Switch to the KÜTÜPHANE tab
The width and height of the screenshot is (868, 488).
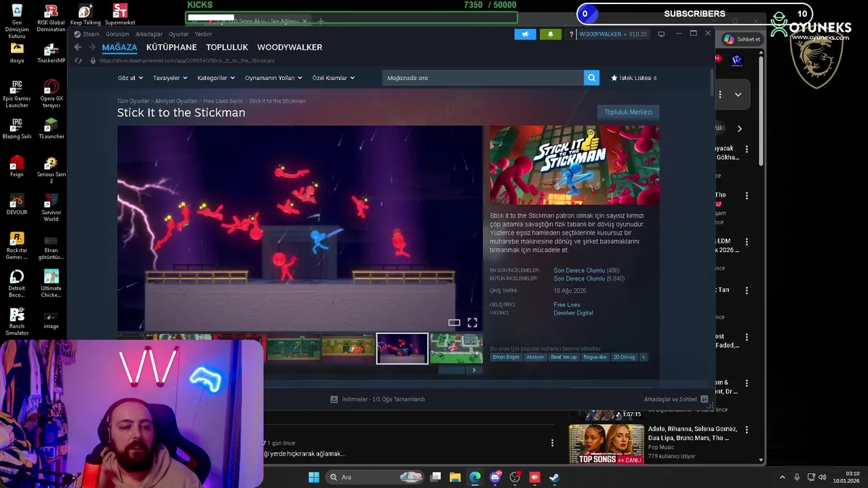click(172, 47)
